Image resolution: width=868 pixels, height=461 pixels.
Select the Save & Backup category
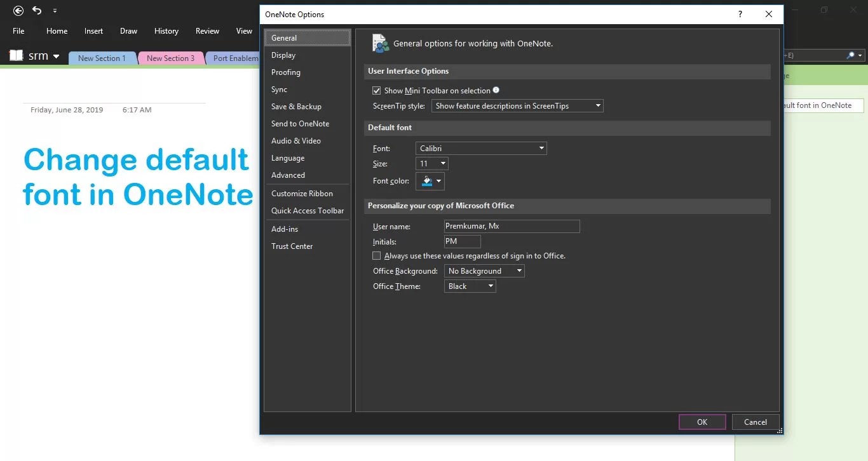[308, 107]
